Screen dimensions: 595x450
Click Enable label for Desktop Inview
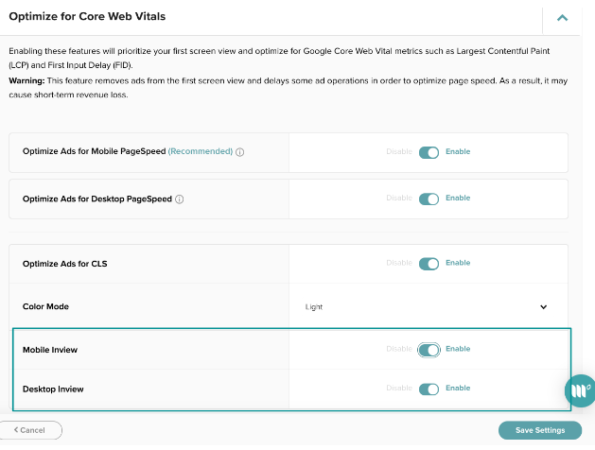(x=458, y=388)
